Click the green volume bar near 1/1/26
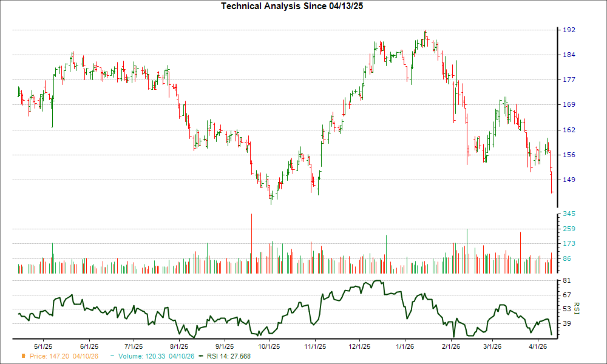The image size is (607, 364). click(386, 249)
